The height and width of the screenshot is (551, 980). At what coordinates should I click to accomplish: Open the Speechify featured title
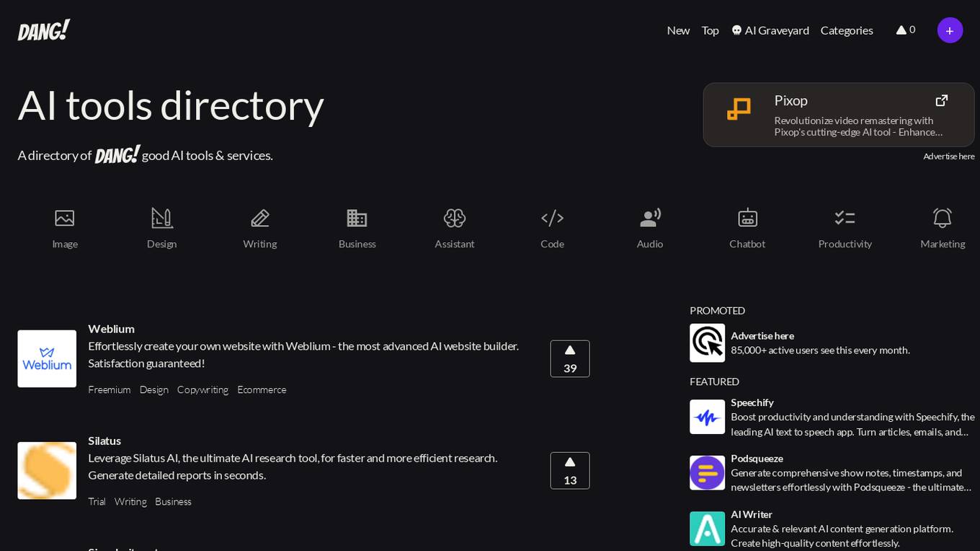[x=752, y=402]
